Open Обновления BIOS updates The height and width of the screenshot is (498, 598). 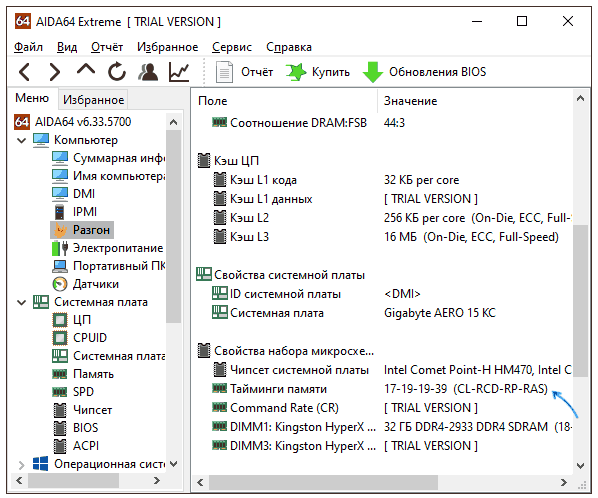click(424, 72)
